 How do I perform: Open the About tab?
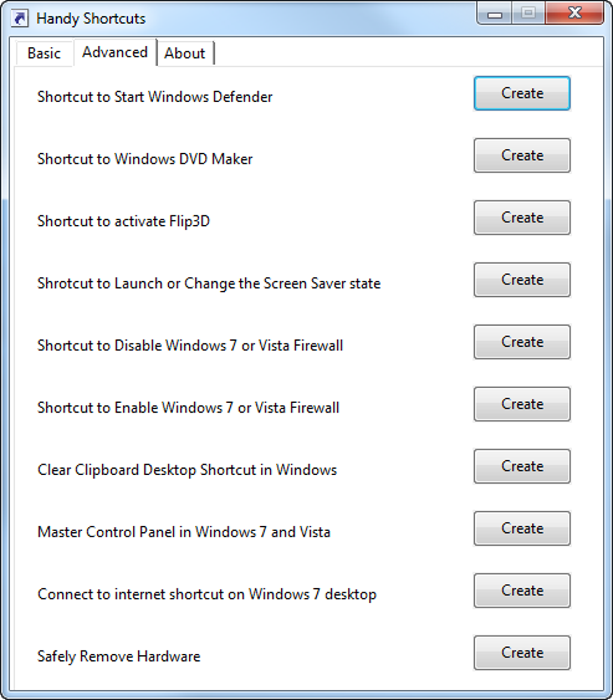[x=185, y=53]
